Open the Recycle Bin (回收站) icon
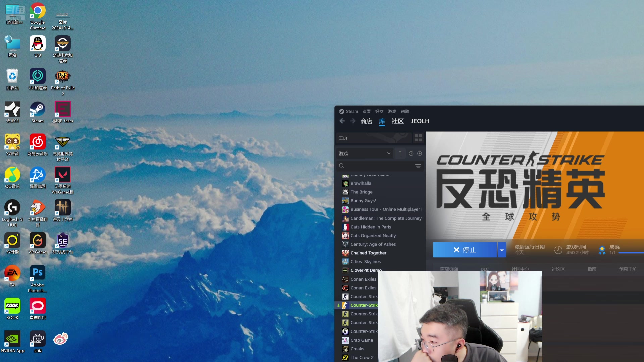 (x=12, y=79)
